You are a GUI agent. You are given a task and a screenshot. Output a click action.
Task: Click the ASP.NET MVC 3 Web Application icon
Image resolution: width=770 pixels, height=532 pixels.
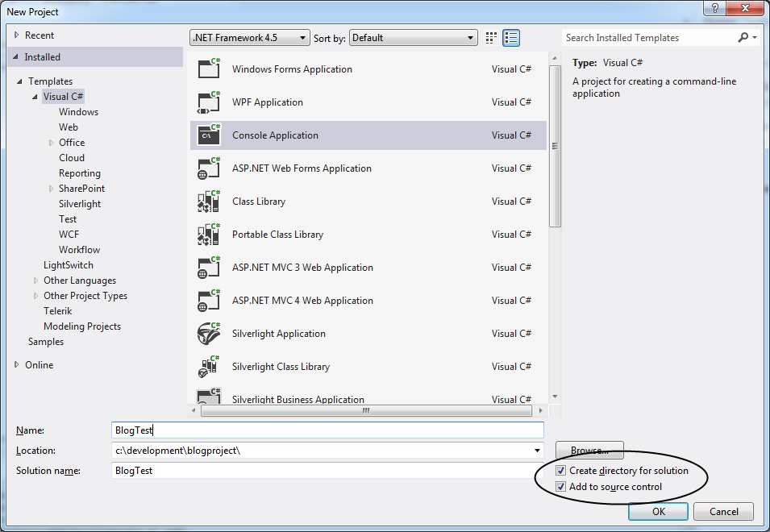tap(209, 268)
